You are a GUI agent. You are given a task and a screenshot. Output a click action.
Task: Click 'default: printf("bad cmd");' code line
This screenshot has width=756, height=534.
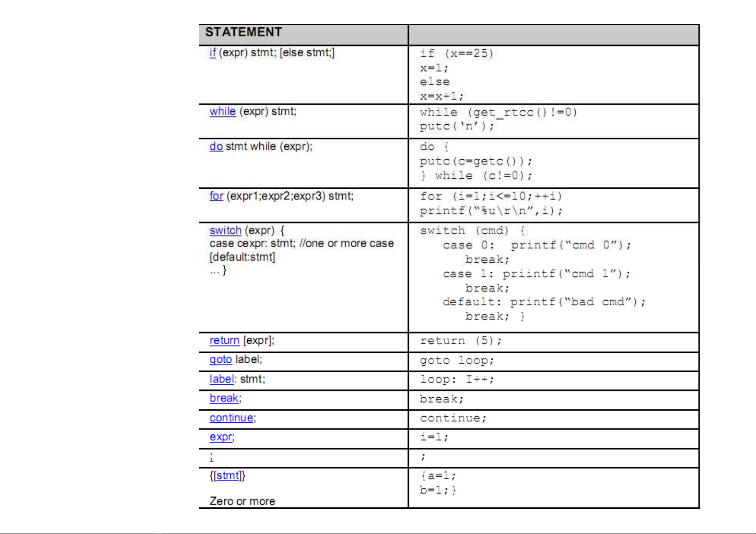tap(544, 302)
